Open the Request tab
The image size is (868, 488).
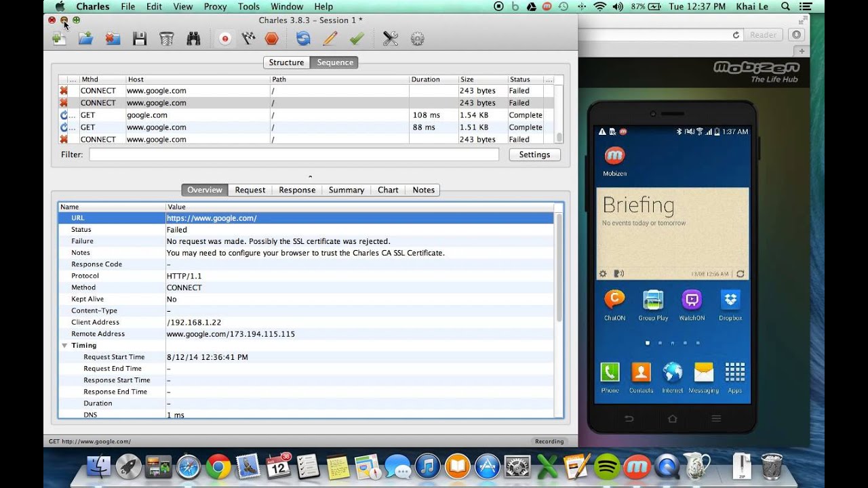point(250,190)
